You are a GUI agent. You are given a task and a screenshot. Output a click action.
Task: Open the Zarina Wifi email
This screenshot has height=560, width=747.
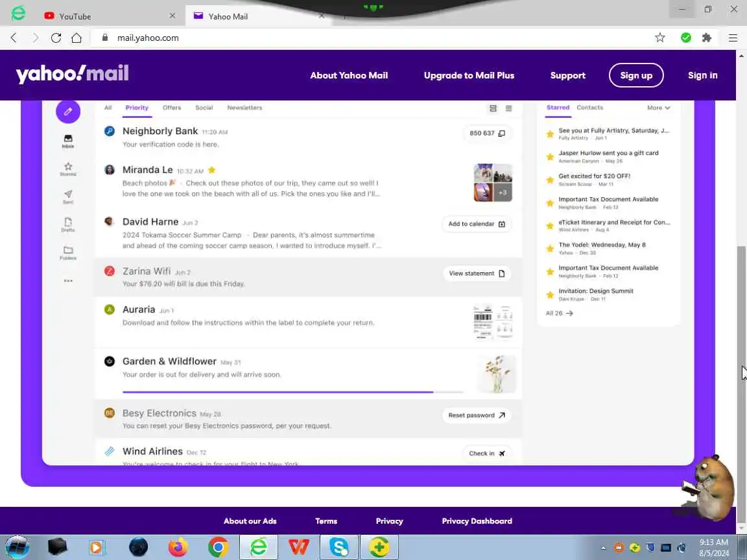(x=308, y=277)
